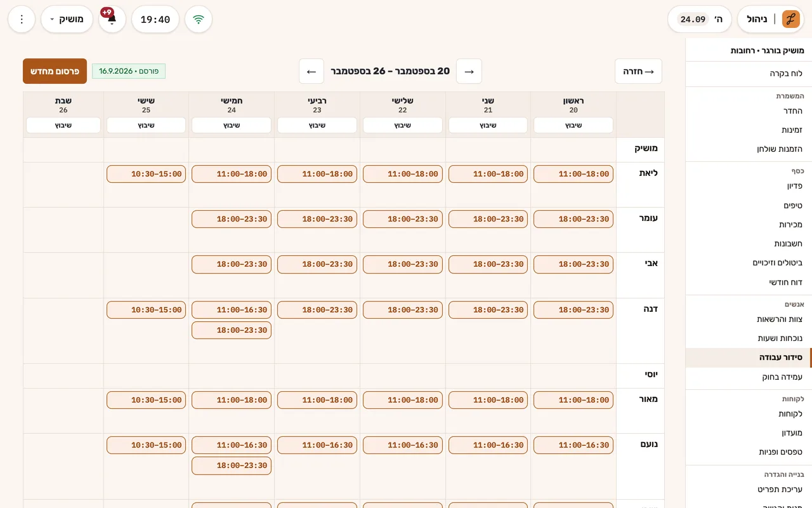
Task: Open לוח בקרה in the sidebar
Action: (749, 74)
